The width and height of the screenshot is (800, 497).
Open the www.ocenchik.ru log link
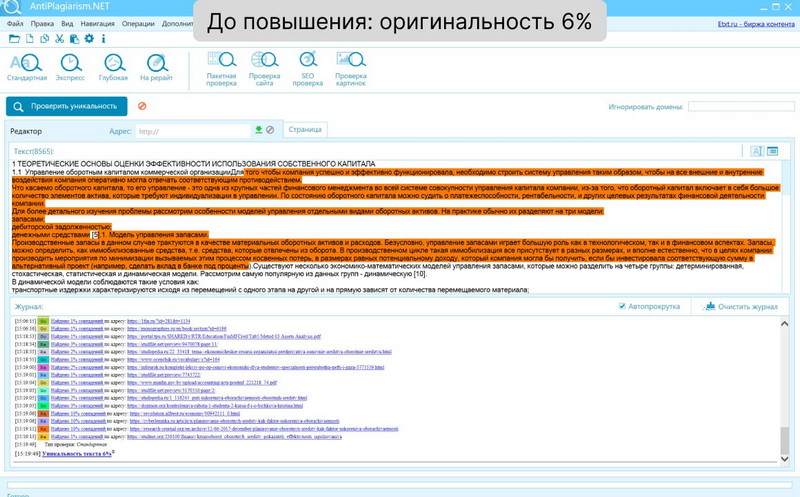pos(173,359)
